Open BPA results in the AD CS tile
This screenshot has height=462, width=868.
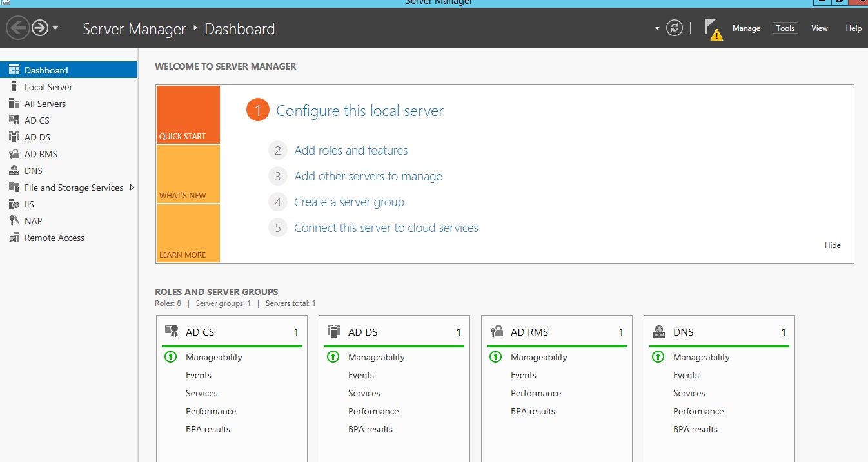click(208, 429)
